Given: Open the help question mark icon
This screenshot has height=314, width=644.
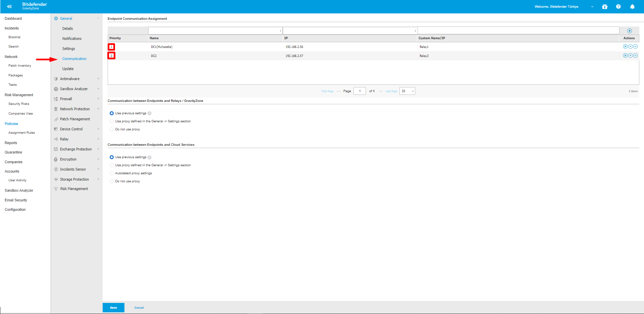Looking at the screenshot, I should (618, 7).
